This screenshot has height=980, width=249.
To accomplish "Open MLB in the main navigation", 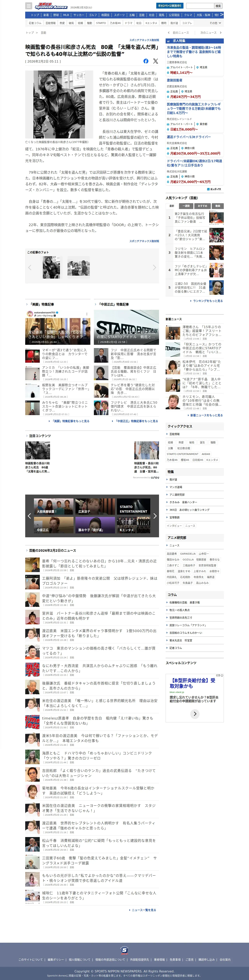I will click(x=66, y=15).
